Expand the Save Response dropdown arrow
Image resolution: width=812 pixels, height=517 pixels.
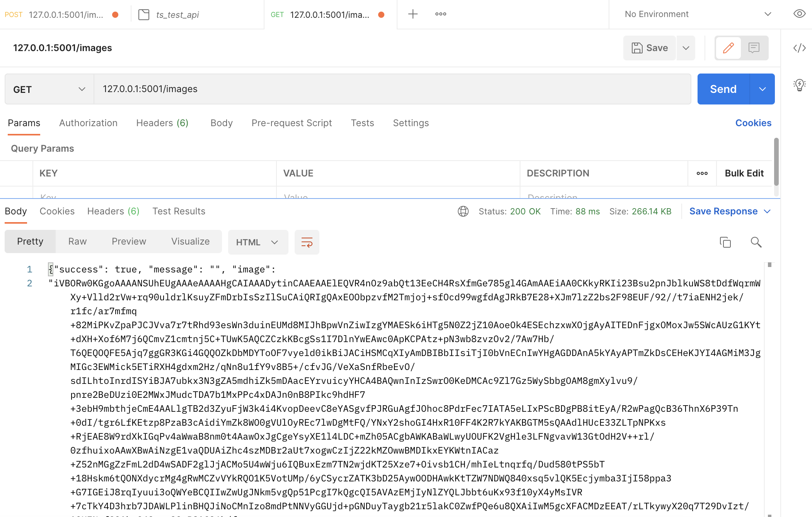[x=768, y=211]
